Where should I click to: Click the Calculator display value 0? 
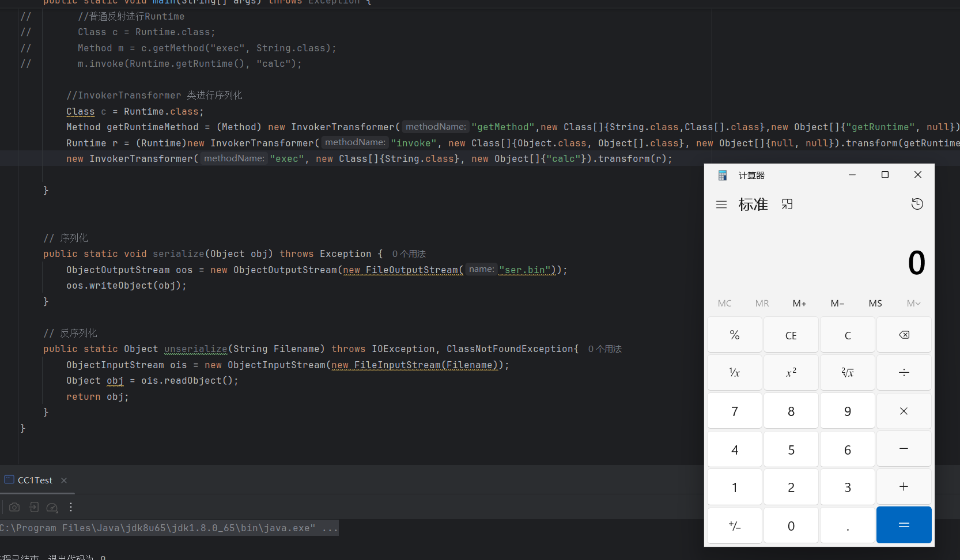[x=916, y=263]
